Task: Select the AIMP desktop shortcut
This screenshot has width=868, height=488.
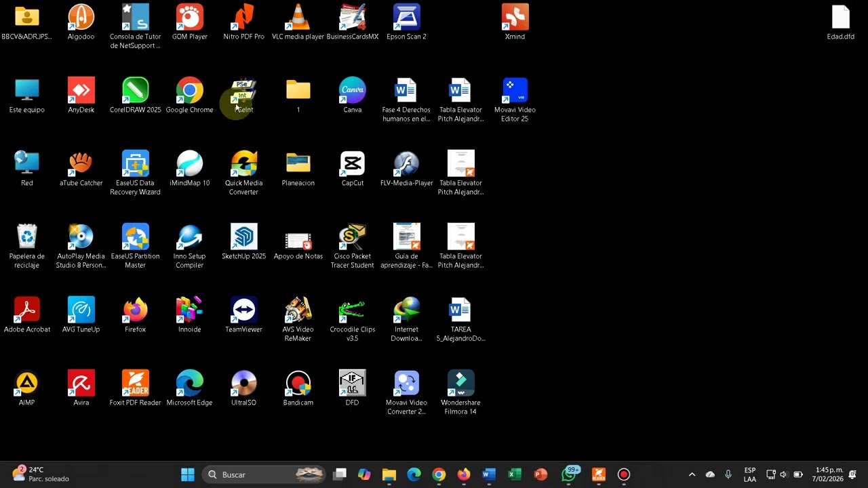Action: click(x=26, y=383)
